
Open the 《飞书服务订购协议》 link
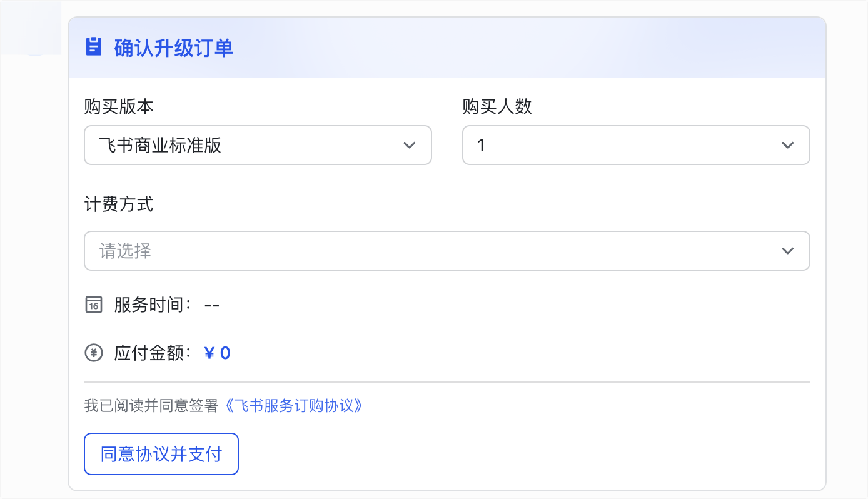click(x=293, y=406)
